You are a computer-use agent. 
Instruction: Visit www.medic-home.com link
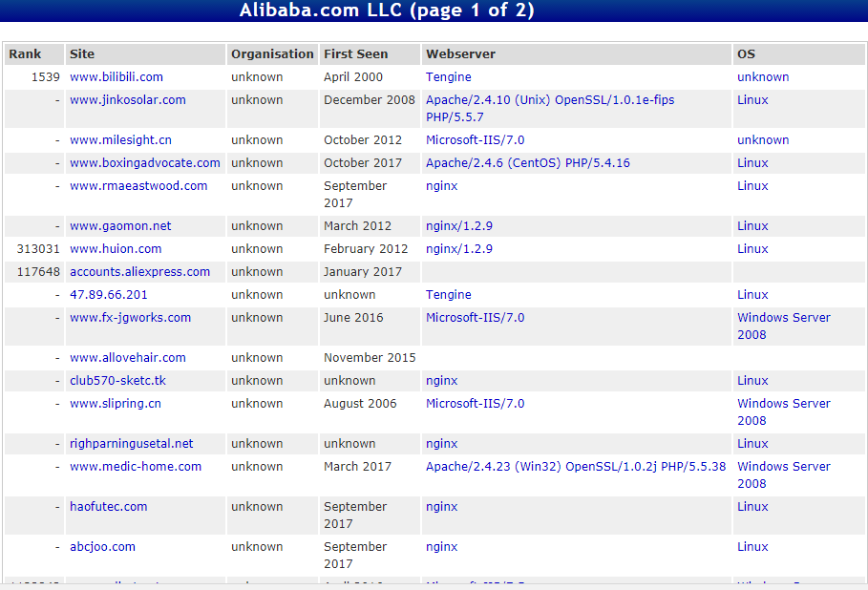(136, 467)
